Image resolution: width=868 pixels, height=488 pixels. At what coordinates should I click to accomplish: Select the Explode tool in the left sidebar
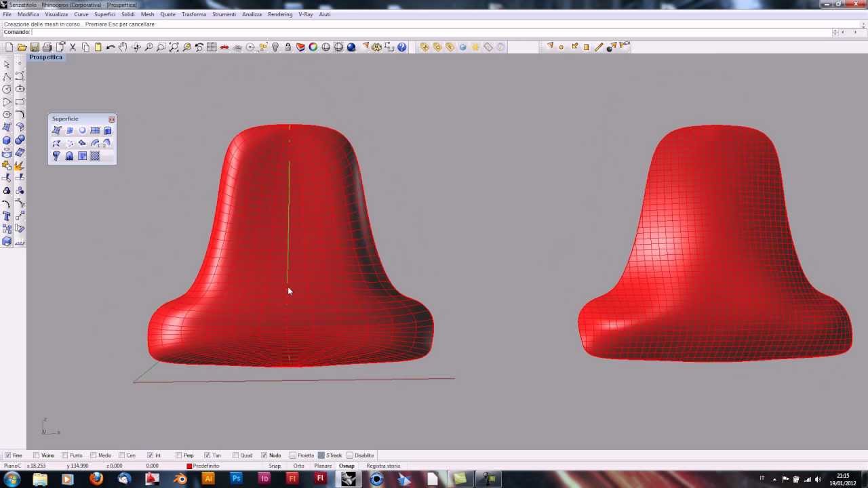pos(20,165)
